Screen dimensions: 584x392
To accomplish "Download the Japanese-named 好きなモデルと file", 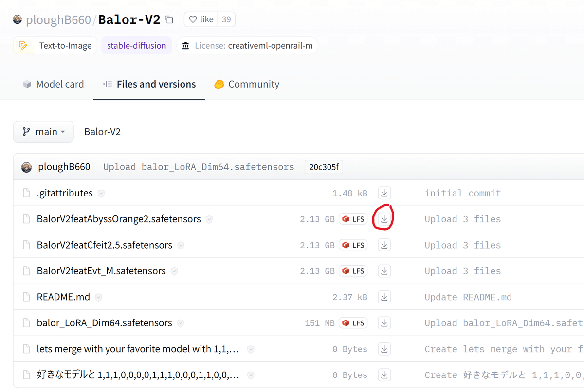I will coord(384,375).
